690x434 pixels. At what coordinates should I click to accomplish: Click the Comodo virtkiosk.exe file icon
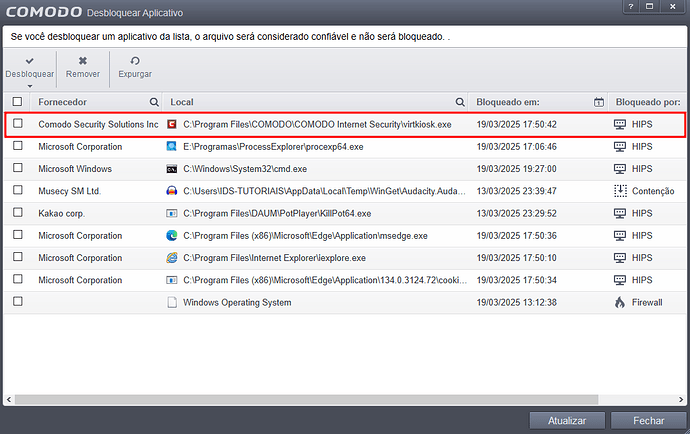point(172,125)
